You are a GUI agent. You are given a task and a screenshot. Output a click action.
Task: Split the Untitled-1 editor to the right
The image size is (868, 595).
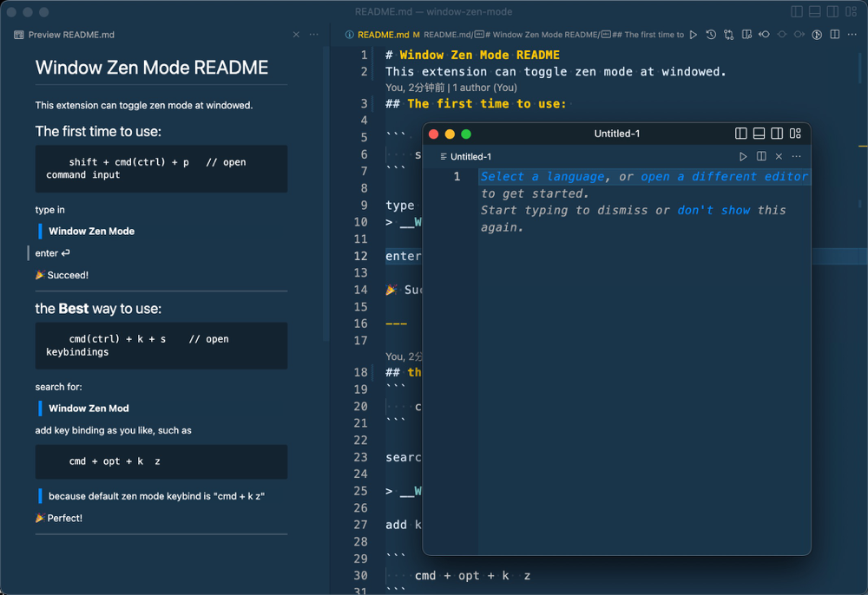click(761, 157)
